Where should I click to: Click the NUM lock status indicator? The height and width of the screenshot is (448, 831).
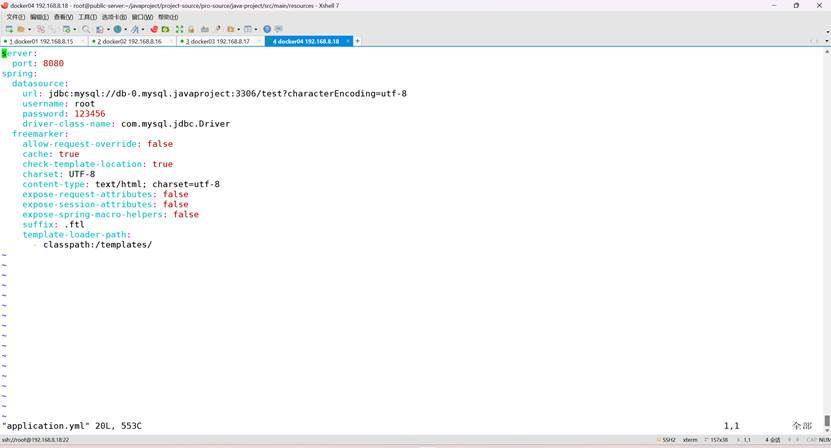825,440
